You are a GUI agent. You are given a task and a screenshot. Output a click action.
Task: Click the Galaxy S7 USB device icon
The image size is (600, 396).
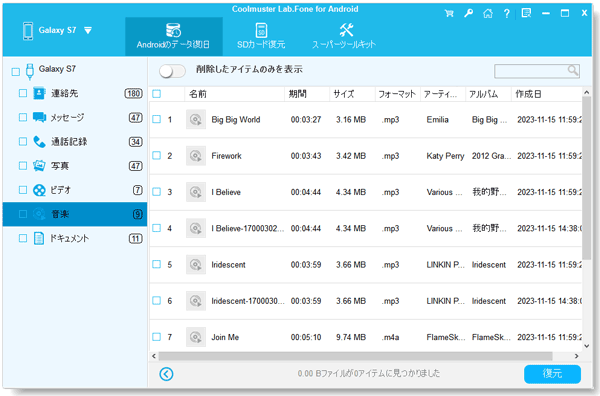pos(30,71)
